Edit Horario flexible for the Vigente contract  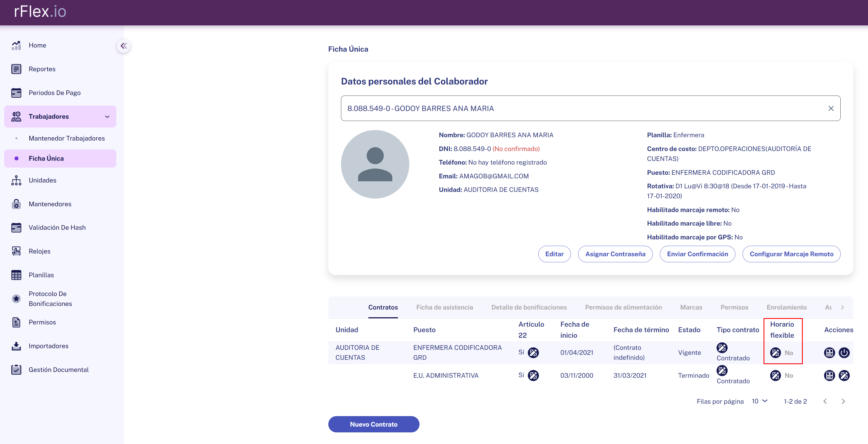(775, 352)
